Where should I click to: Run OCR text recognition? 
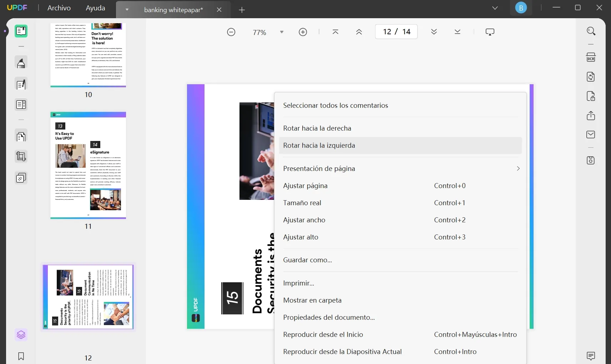click(x=591, y=57)
